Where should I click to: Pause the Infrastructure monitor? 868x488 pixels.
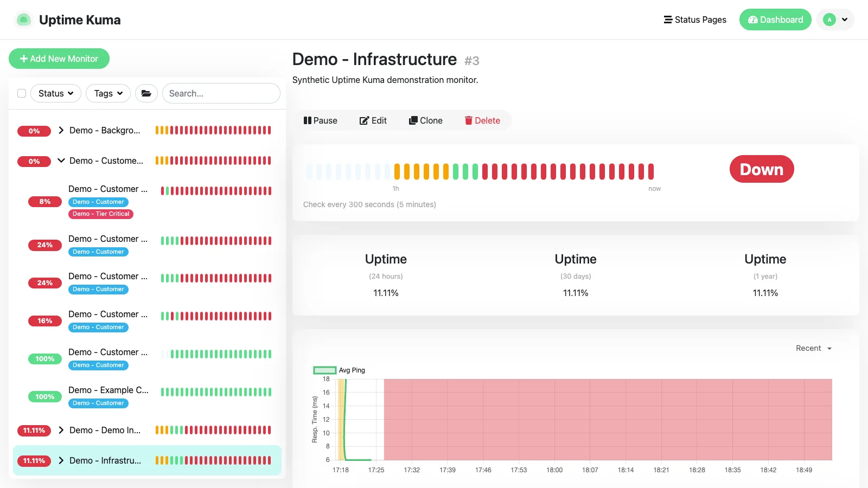321,120
